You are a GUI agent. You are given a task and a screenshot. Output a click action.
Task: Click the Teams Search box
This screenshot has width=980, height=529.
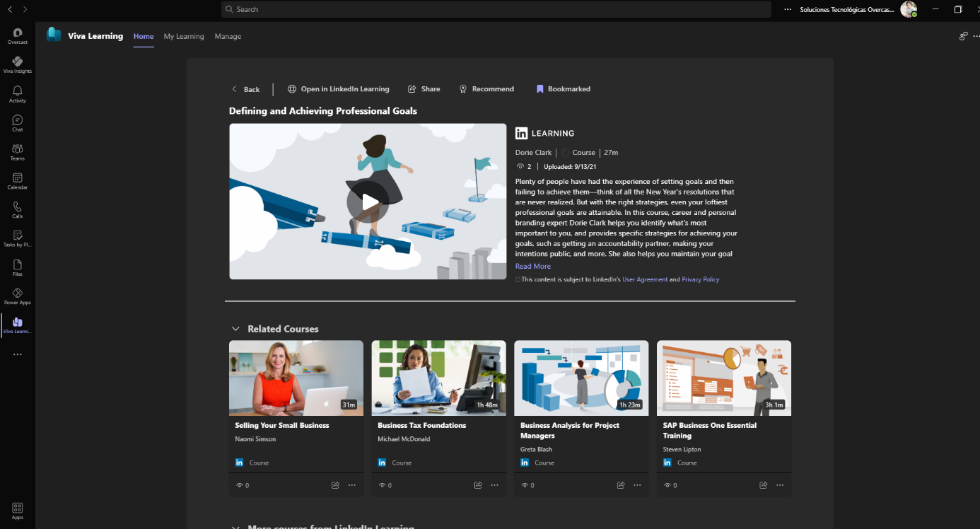point(496,9)
